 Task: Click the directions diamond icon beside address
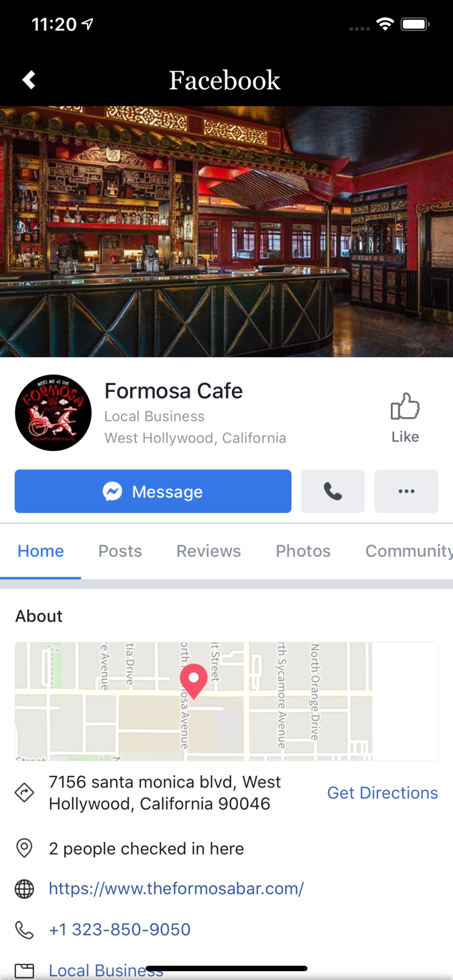(24, 792)
